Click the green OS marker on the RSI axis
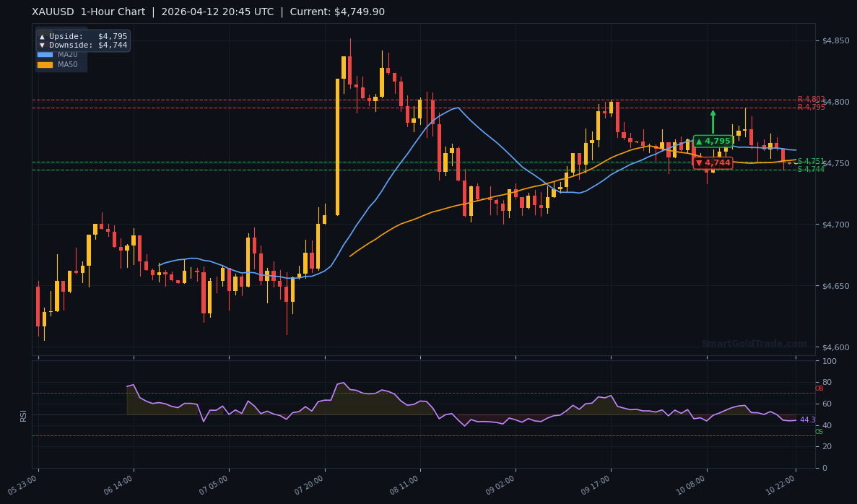This screenshot has width=857, height=504. [x=818, y=433]
